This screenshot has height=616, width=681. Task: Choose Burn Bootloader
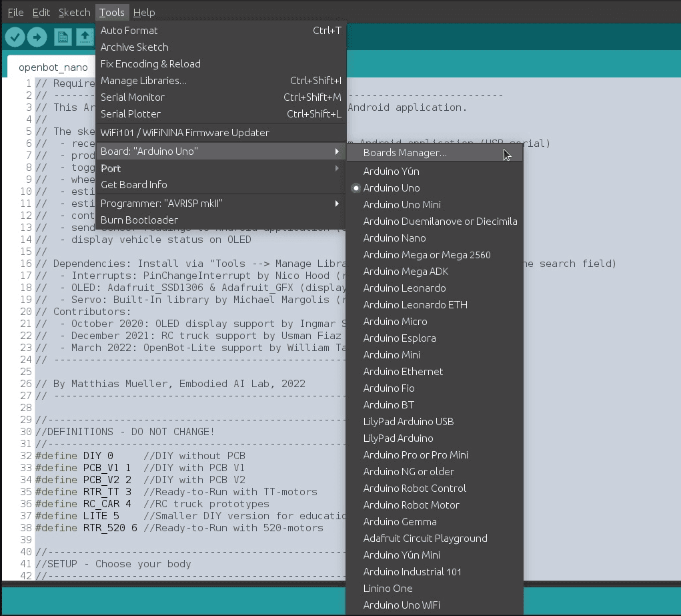click(x=221, y=220)
